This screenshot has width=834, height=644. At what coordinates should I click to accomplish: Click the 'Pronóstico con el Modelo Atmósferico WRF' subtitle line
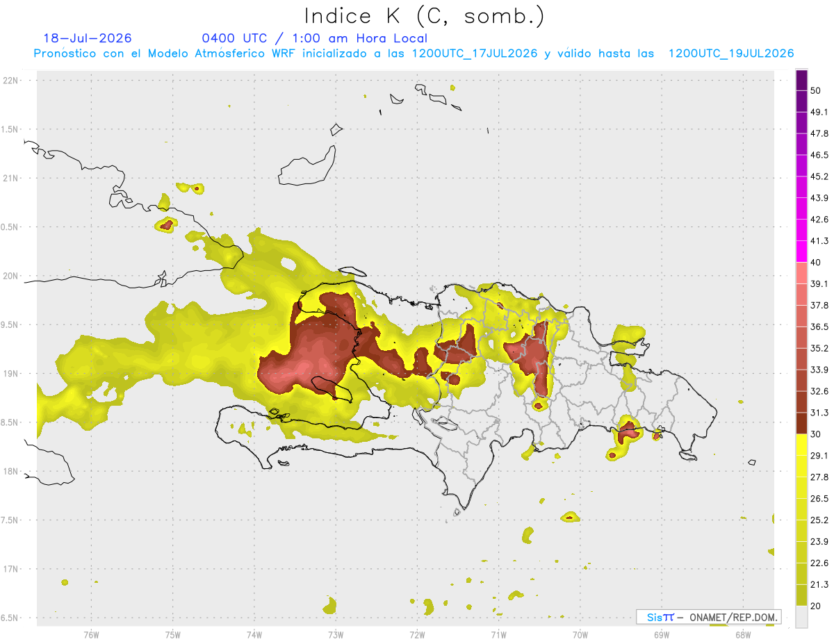click(414, 53)
